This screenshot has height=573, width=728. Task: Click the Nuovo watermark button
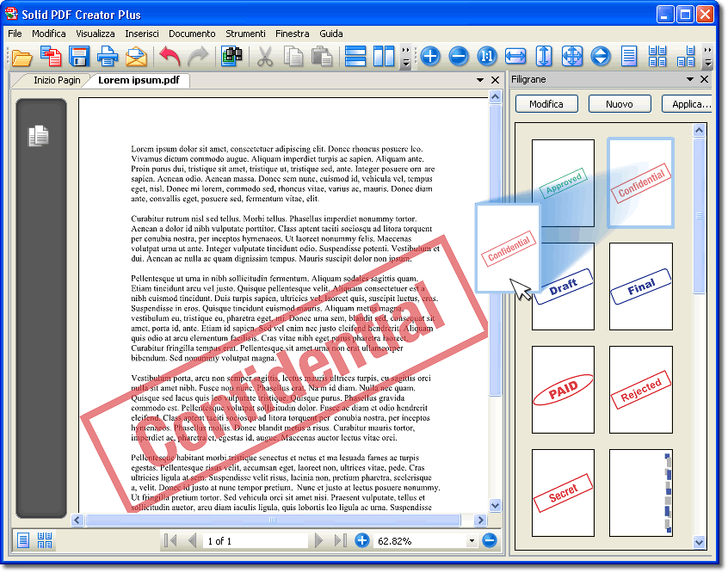coord(620,104)
